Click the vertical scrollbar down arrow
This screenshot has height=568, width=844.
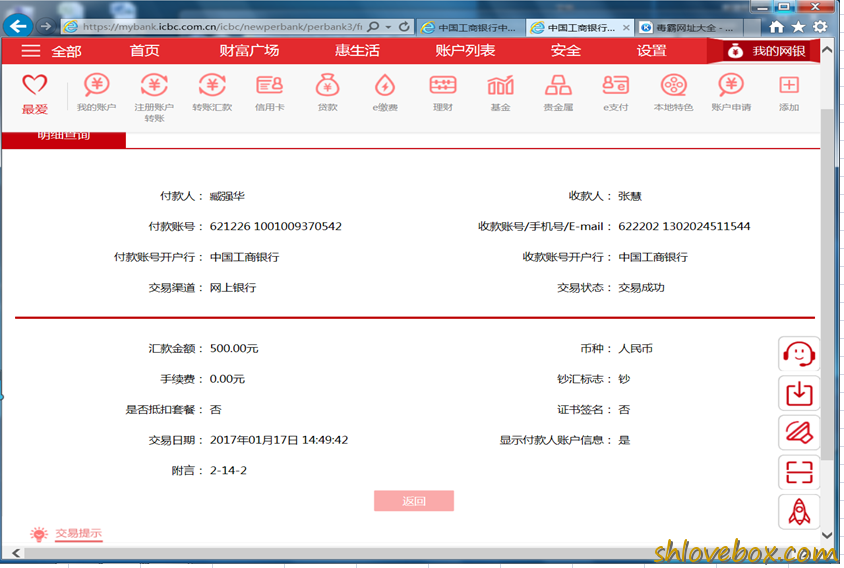tap(827, 535)
